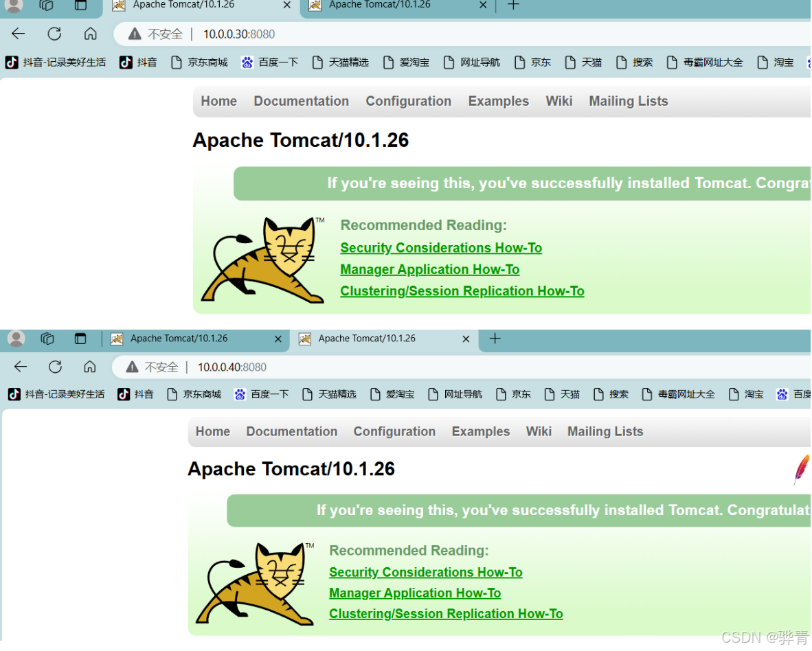812x651 pixels.
Task: Open the 天猫精选 bookmark in the 10.0.0.30 window
Action: pos(341,62)
